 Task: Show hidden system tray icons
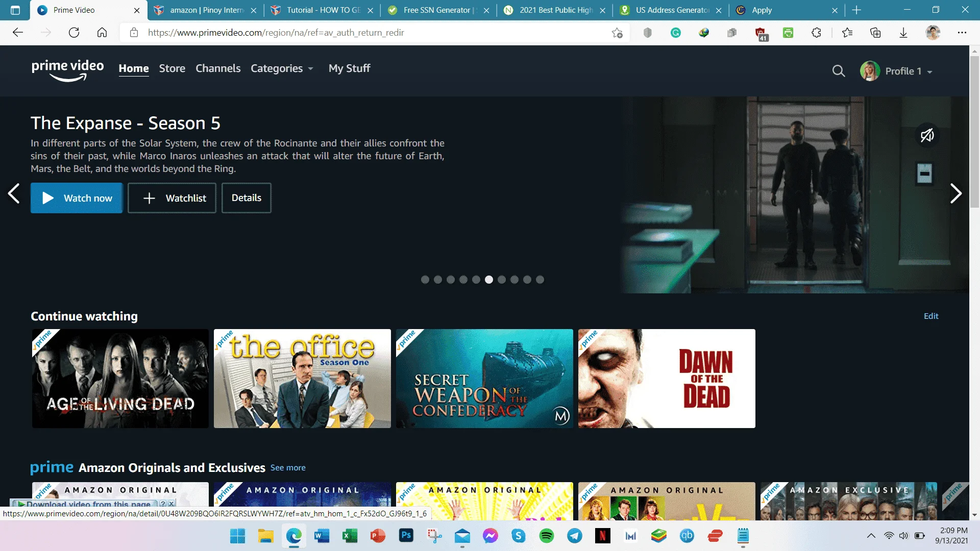point(871,536)
